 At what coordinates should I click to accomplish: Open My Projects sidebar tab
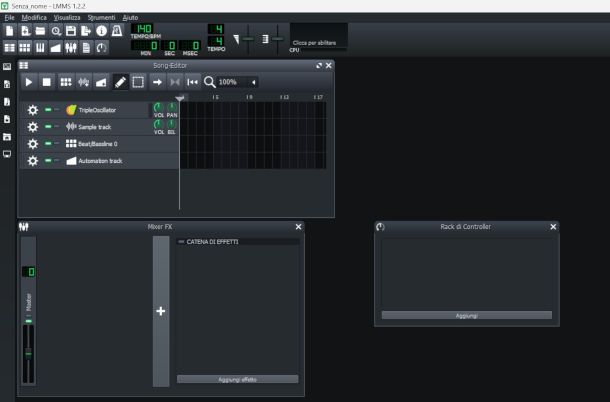point(7,84)
